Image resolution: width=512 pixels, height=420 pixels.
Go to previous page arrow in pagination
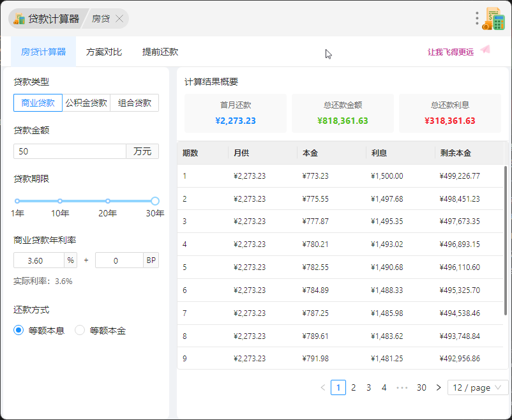pyautogui.click(x=323, y=387)
